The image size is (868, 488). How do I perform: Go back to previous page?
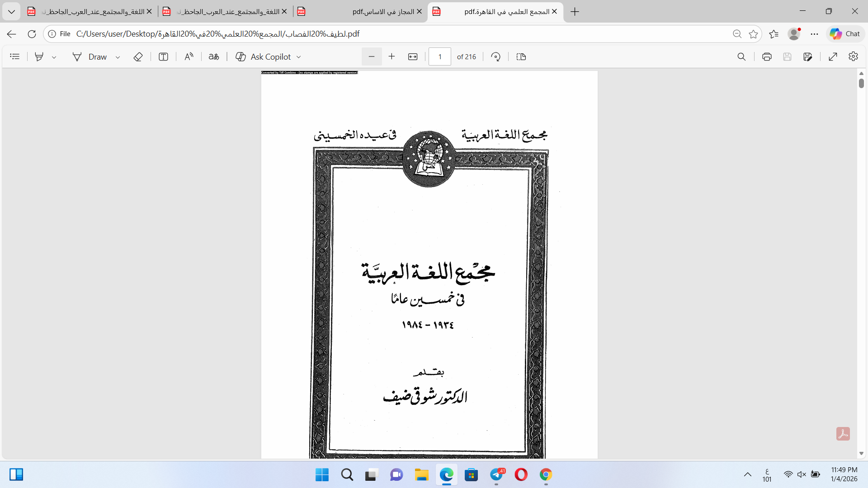[x=12, y=34]
